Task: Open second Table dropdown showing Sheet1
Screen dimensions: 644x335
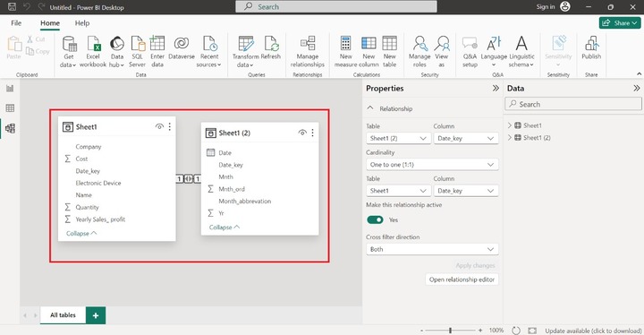Action: [x=398, y=191]
